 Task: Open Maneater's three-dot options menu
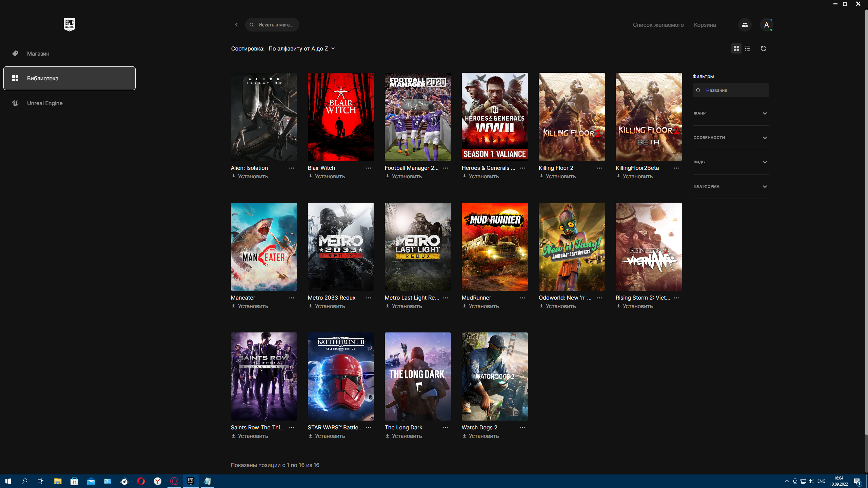point(291,298)
